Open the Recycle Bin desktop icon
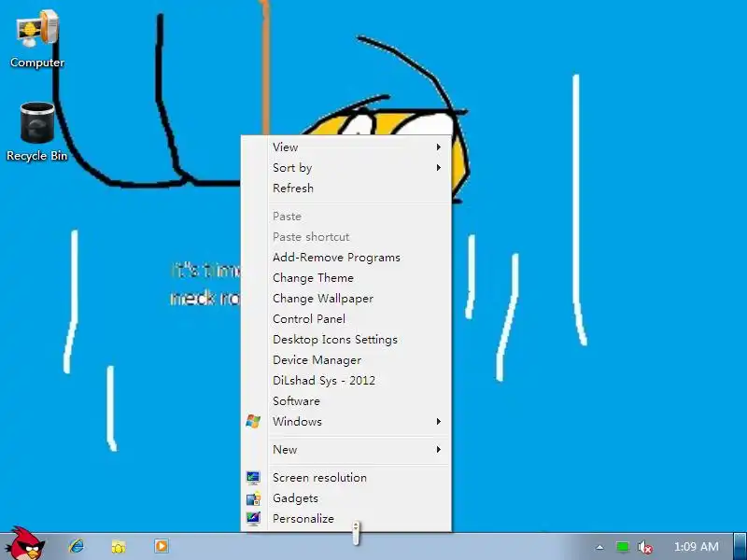The width and height of the screenshot is (747, 560). click(x=37, y=132)
